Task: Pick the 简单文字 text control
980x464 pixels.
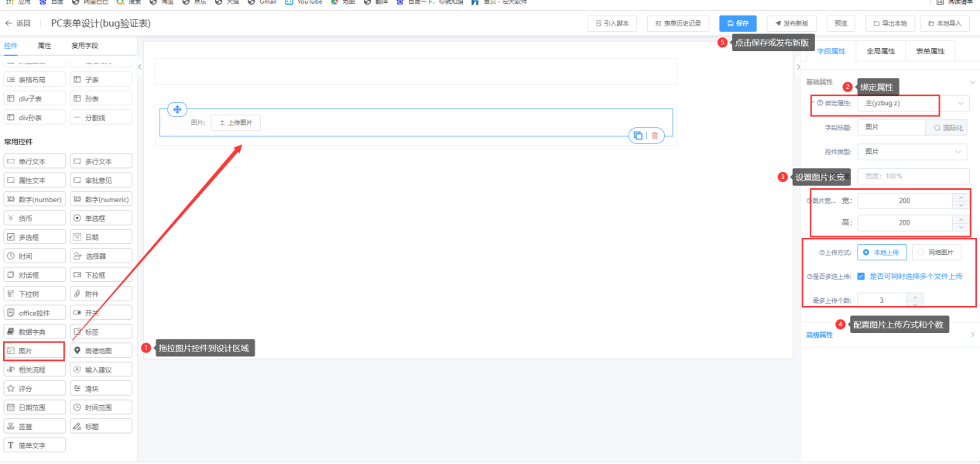Action: coord(34,445)
